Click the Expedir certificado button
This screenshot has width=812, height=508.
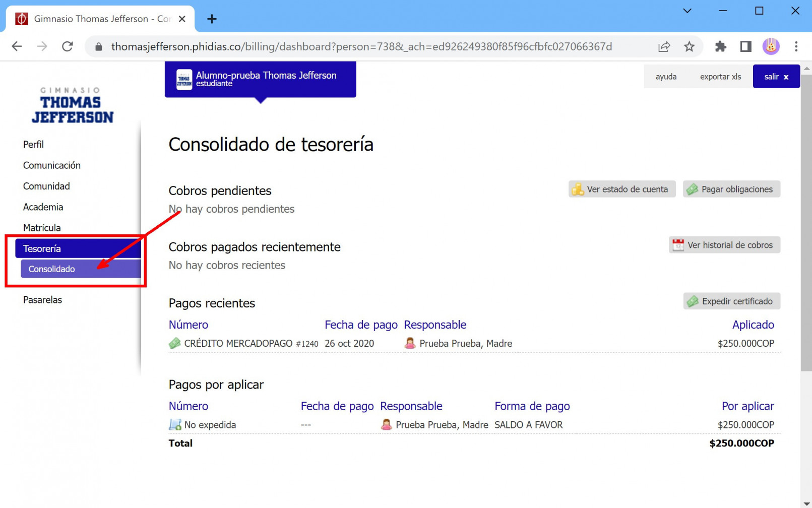[731, 301]
